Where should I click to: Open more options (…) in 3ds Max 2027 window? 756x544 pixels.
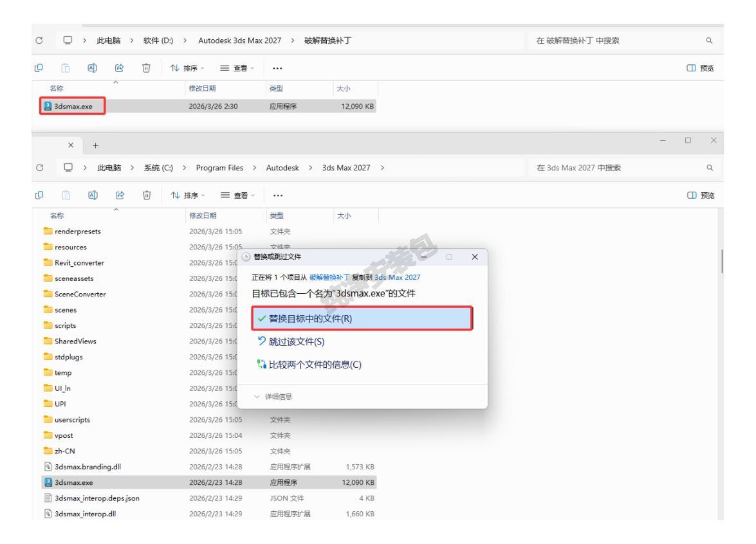pyautogui.click(x=278, y=195)
